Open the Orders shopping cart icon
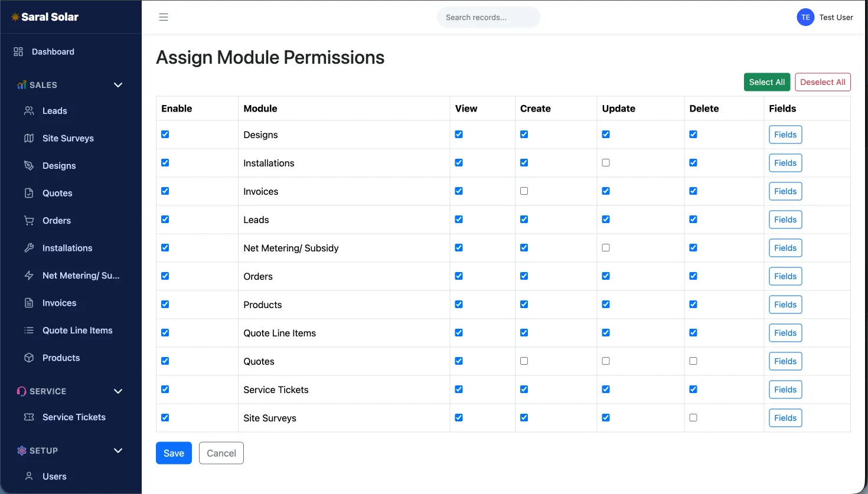The image size is (868, 494). 29,220
